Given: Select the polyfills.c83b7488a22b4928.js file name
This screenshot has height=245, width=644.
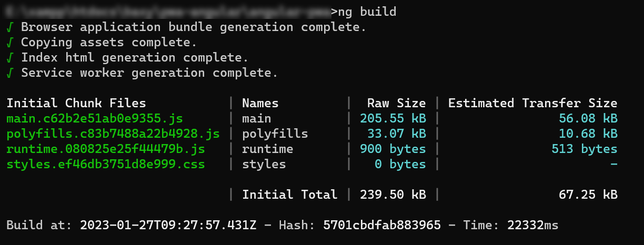Looking at the screenshot, I should pos(113,134).
